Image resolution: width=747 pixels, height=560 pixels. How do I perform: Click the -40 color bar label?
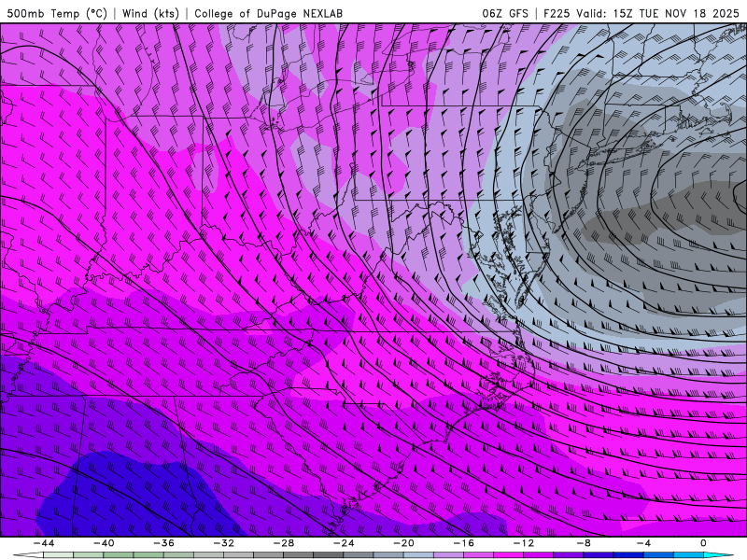[104, 543]
